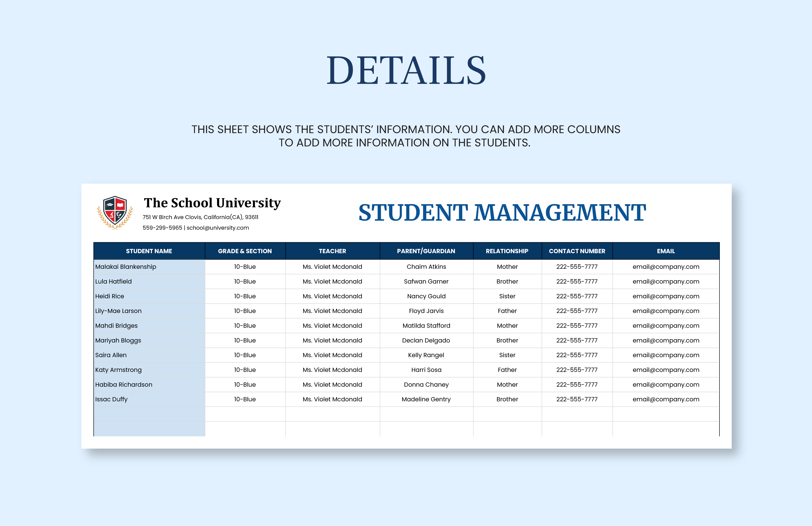Select Brother in Mariyah Bloggs' row
Screen dimensions: 812x526
(507, 340)
